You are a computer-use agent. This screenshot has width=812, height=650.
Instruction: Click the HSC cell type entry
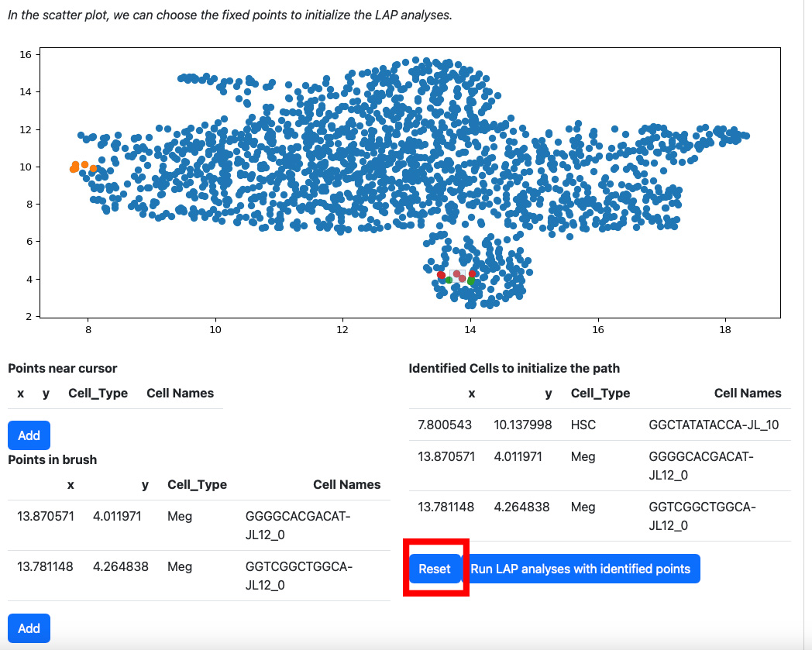point(583,425)
